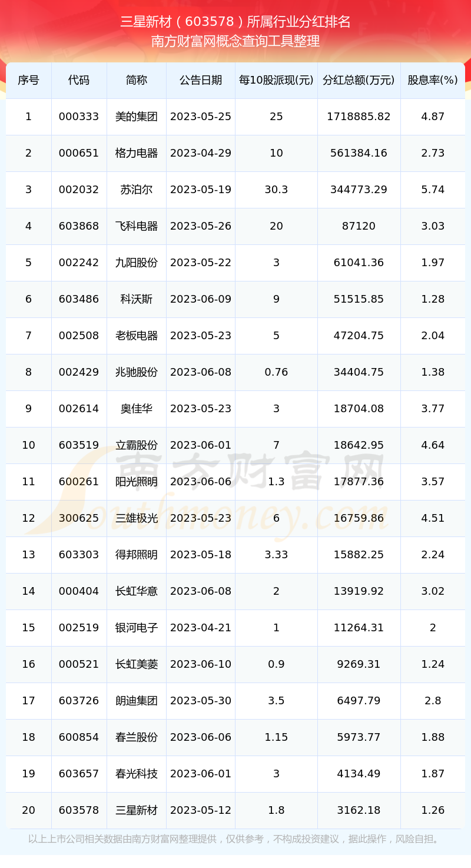Click the 分红总额(万元) column header
Viewport: 471px width, 868px height.
[x=359, y=80]
